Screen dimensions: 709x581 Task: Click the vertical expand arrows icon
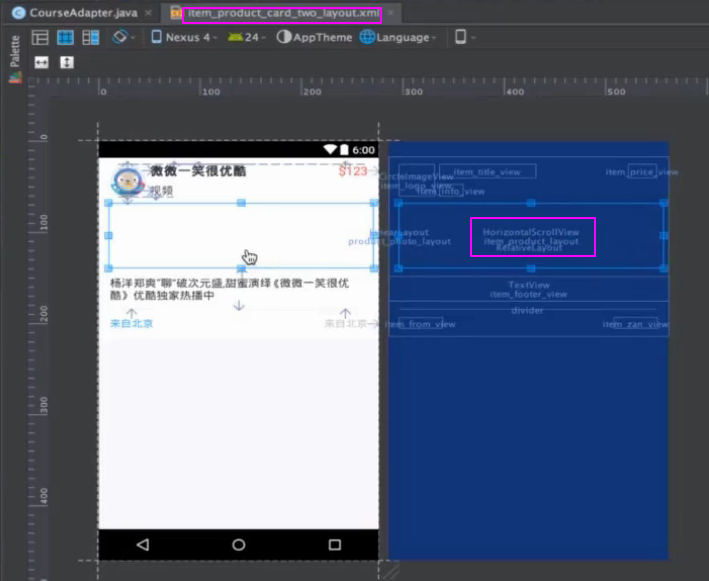click(67, 62)
